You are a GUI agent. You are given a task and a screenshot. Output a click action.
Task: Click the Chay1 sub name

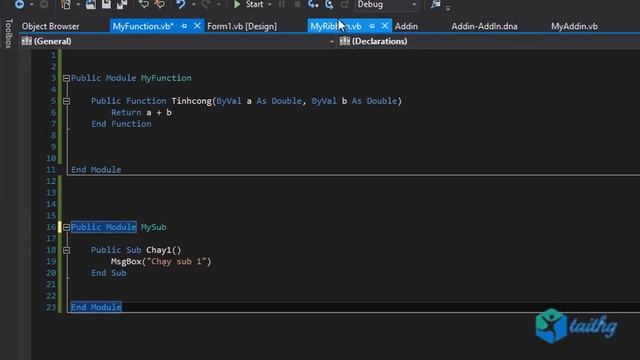[x=160, y=250]
